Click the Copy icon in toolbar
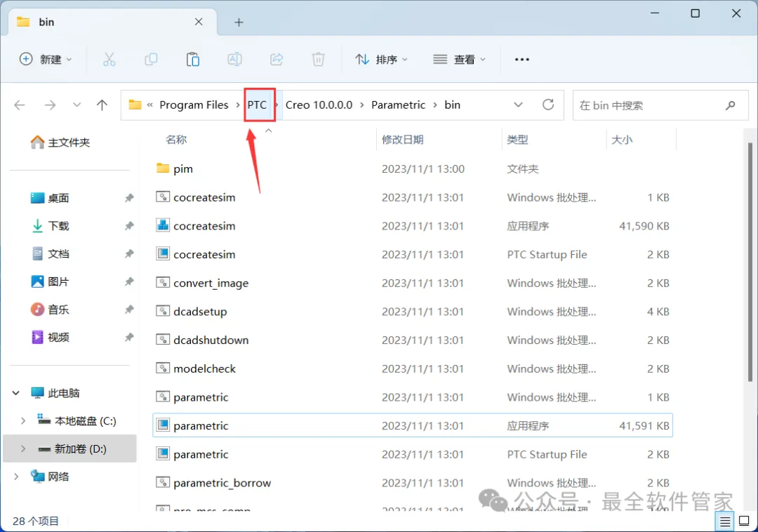This screenshot has height=532, width=758. 151,60
